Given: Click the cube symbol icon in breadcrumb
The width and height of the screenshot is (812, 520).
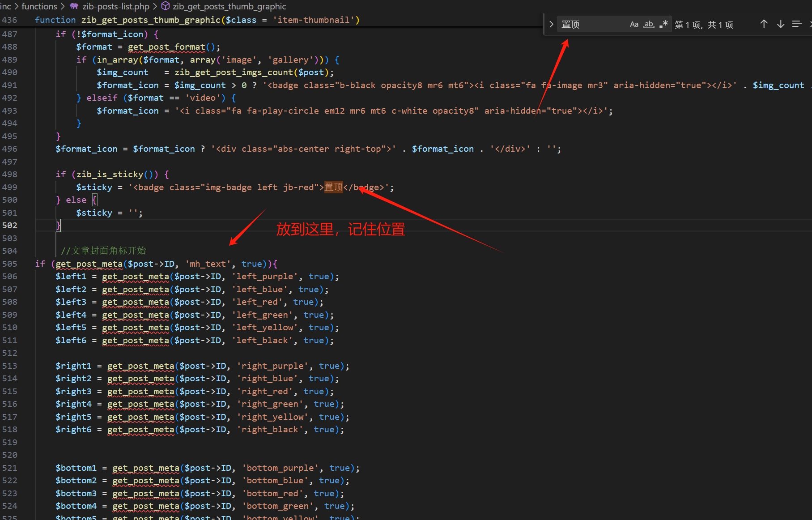Looking at the screenshot, I should point(166,6).
